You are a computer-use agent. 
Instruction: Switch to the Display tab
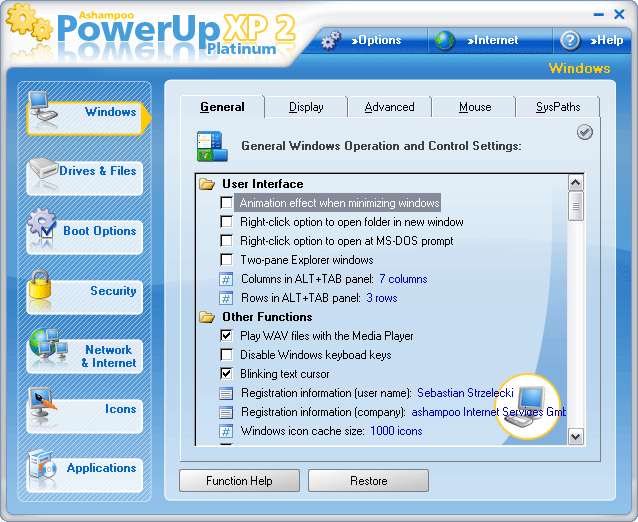(306, 107)
